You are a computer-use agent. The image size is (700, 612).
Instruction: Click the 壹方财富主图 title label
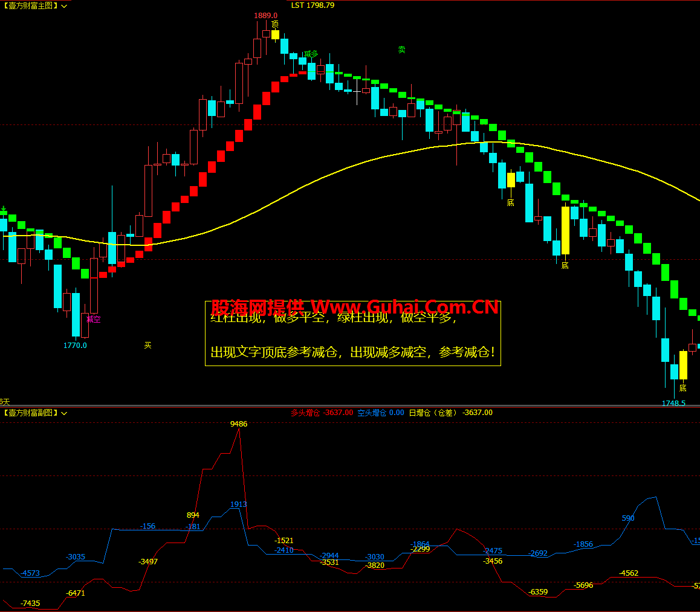coord(30,5)
